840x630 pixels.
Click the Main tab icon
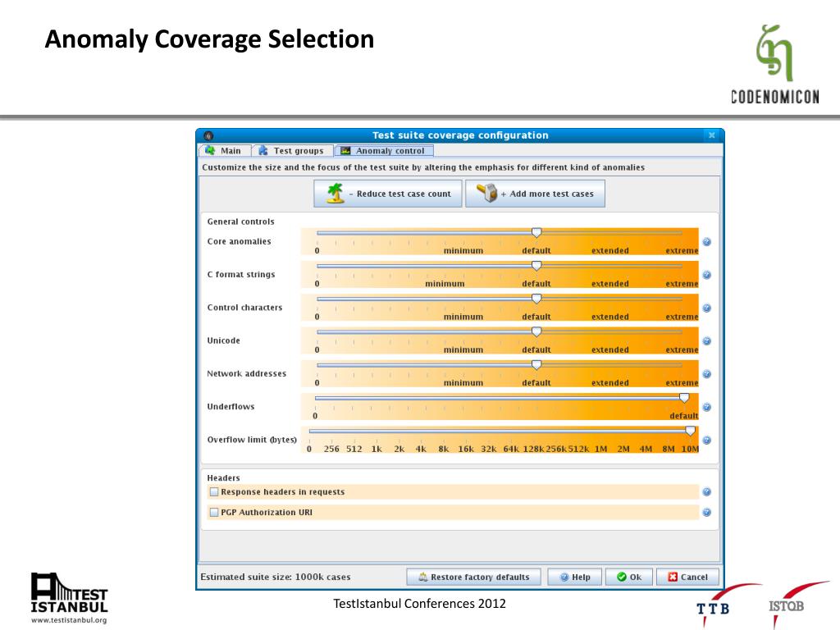click(210, 151)
